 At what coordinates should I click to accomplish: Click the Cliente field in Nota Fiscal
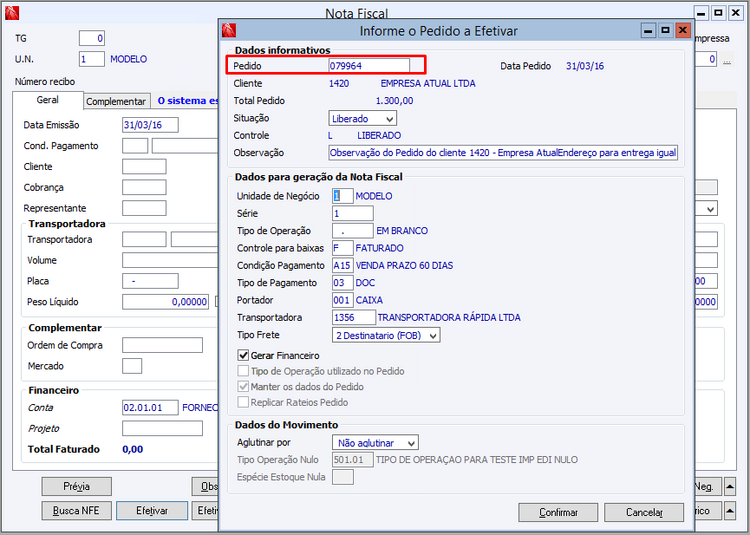tap(144, 166)
